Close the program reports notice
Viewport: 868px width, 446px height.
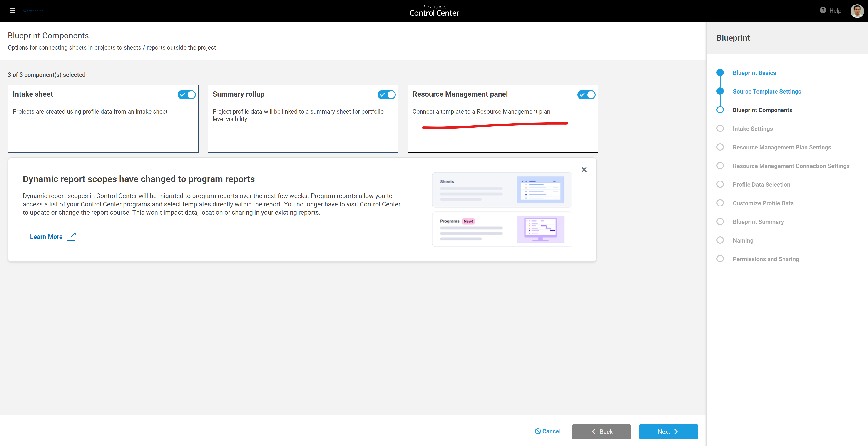(x=584, y=170)
